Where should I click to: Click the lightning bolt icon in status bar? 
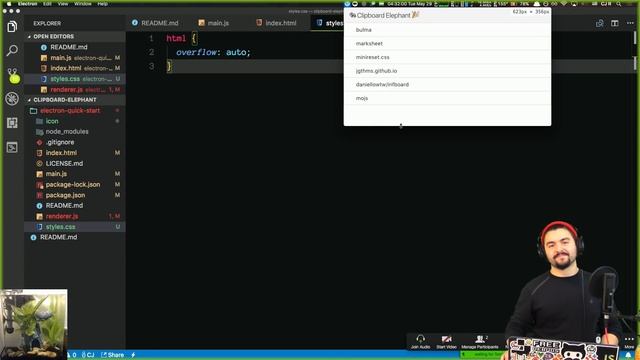point(133,355)
